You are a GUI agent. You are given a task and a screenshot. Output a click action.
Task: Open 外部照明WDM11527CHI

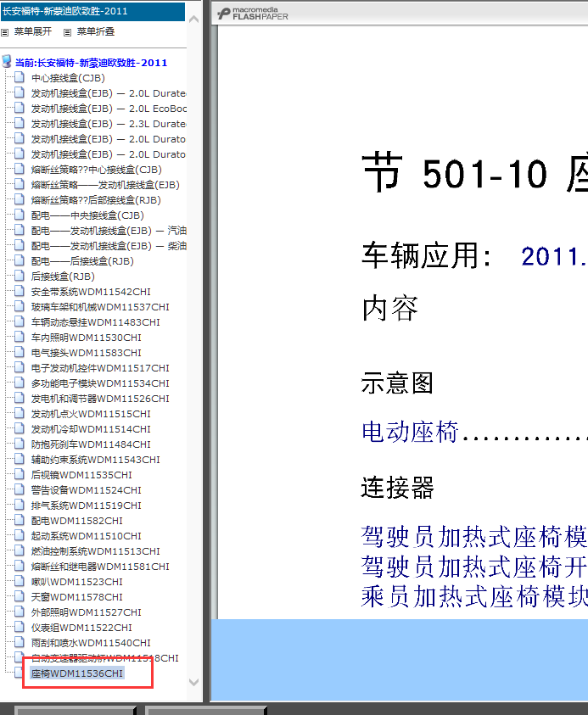pos(87,612)
